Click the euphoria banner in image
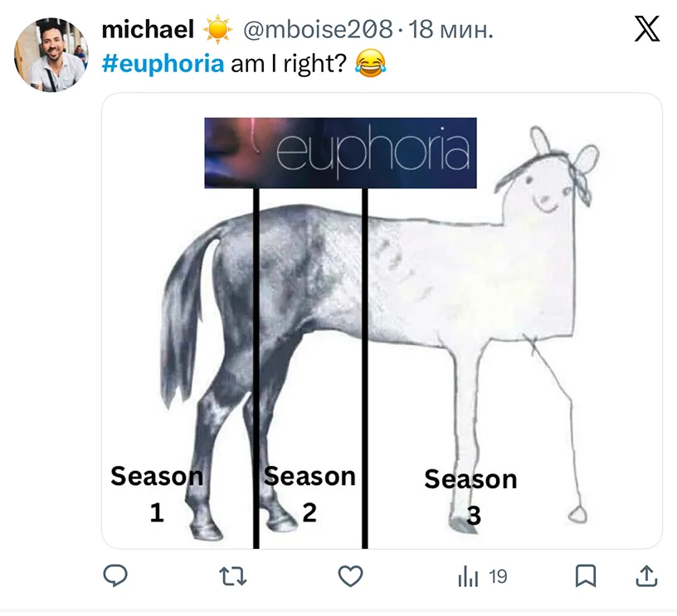Screen dimensions: 677x616 pyautogui.click(x=340, y=153)
